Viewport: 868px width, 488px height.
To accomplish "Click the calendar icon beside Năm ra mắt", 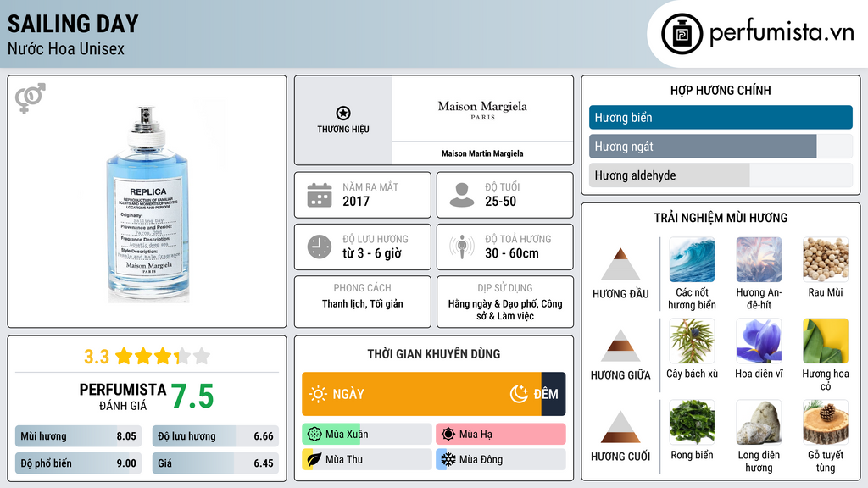I will point(319,195).
